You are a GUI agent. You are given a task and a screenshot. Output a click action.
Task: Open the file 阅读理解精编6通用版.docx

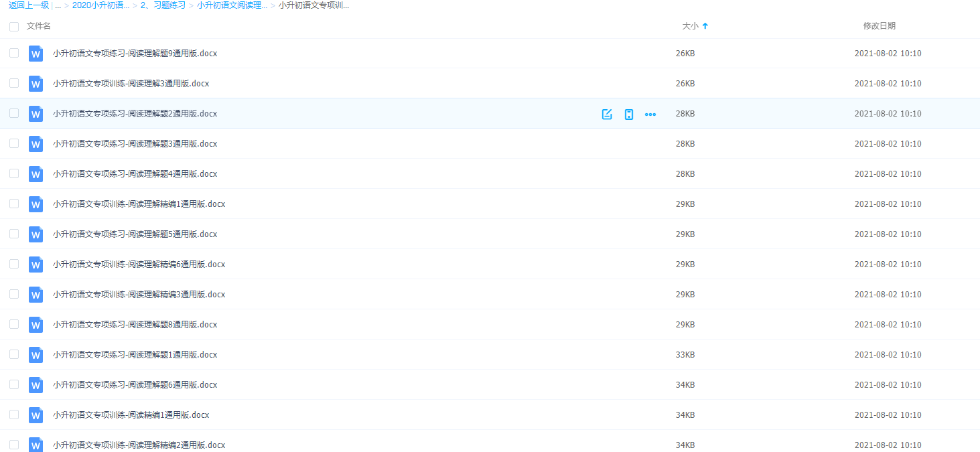[x=139, y=265]
